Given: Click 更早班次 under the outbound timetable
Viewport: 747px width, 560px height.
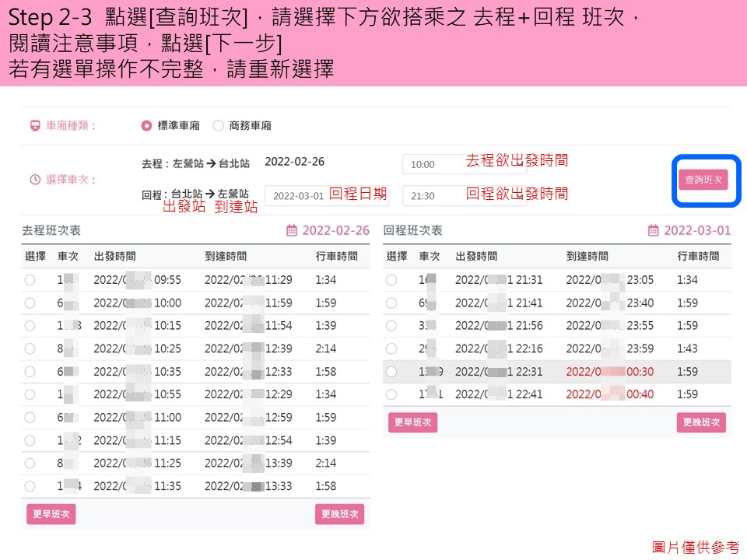Looking at the screenshot, I should (51, 514).
